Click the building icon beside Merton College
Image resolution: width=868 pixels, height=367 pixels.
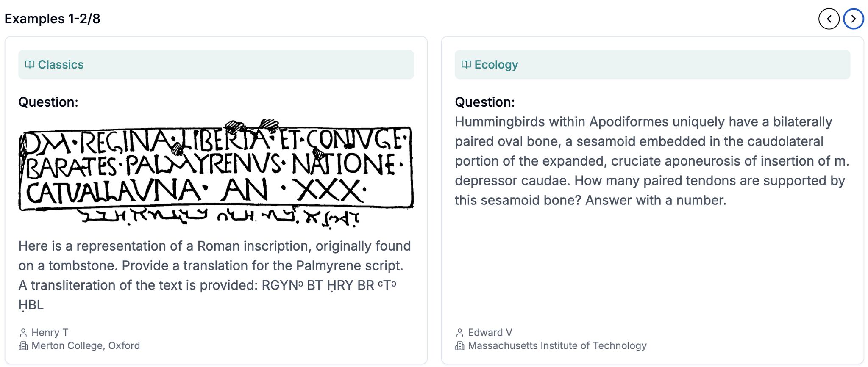pyautogui.click(x=23, y=346)
